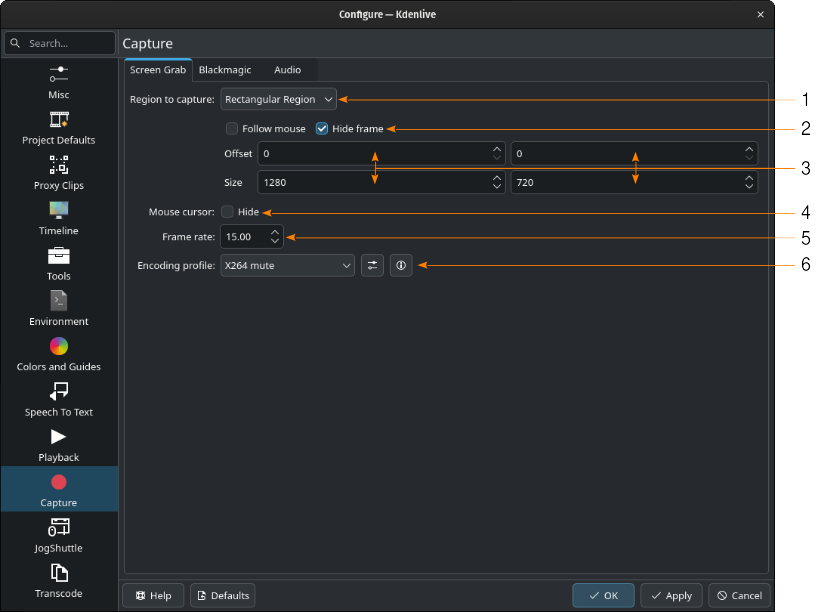
Task: Open the Transcode category
Action: click(59, 581)
